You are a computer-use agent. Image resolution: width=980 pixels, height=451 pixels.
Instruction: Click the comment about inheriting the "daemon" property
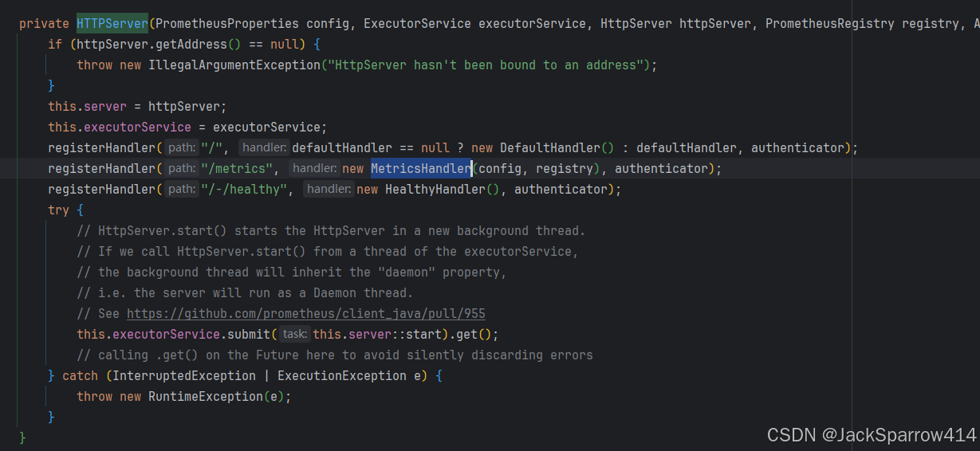coord(292,273)
